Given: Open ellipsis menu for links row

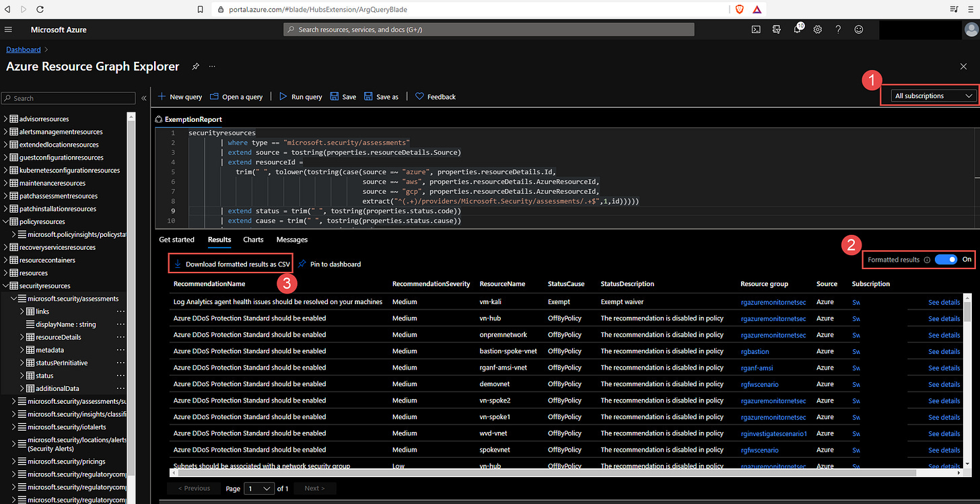Looking at the screenshot, I should (120, 312).
